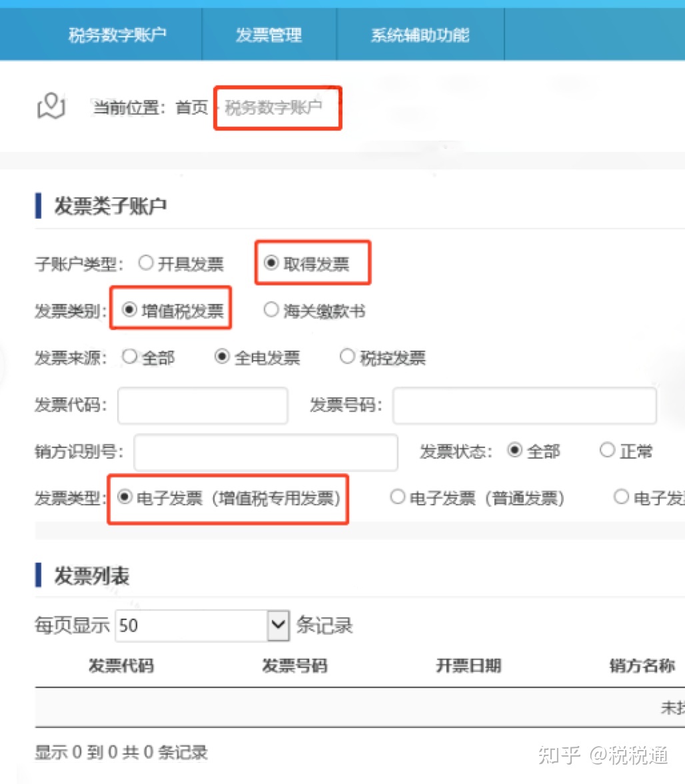The width and height of the screenshot is (685, 784).
Task: Set 发票来源 to 全部
Action: (x=129, y=357)
